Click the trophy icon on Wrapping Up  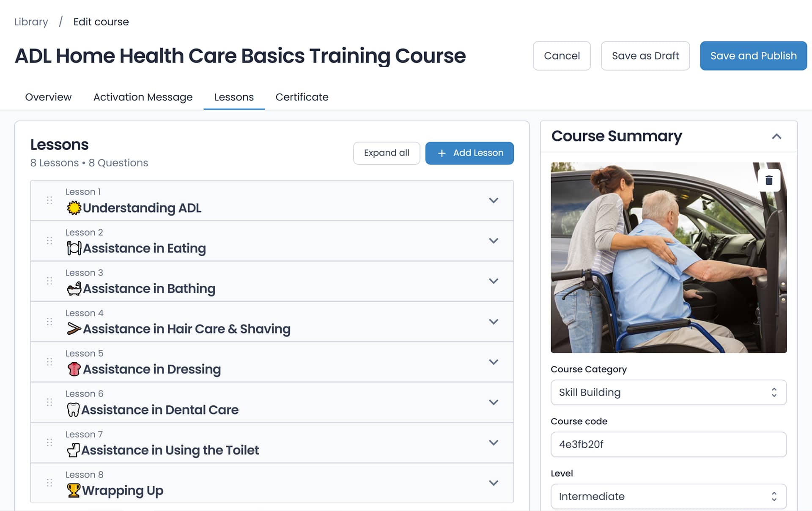(x=74, y=490)
